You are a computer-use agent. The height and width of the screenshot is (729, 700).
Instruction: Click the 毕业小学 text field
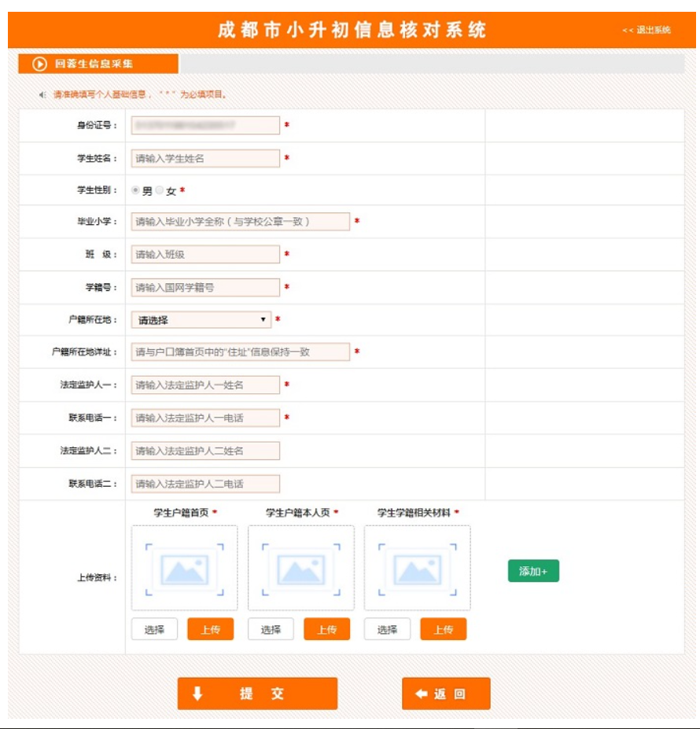click(x=240, y=222)
